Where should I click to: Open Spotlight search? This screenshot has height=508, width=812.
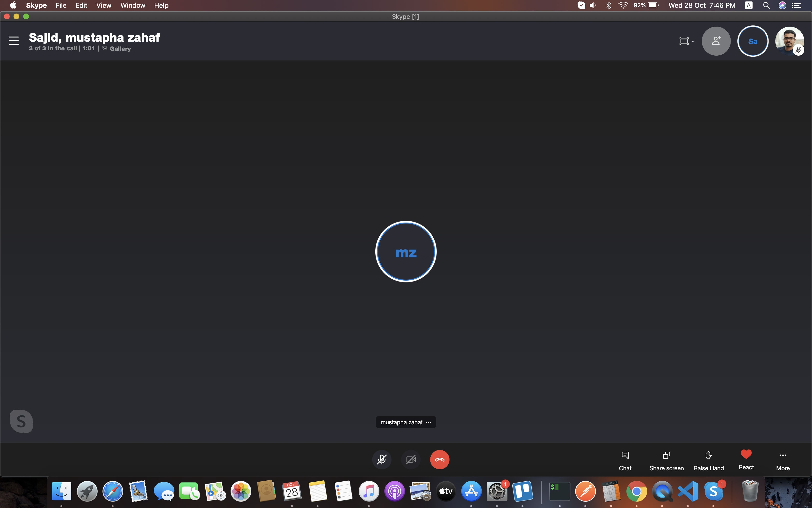[x=766, y=5]
